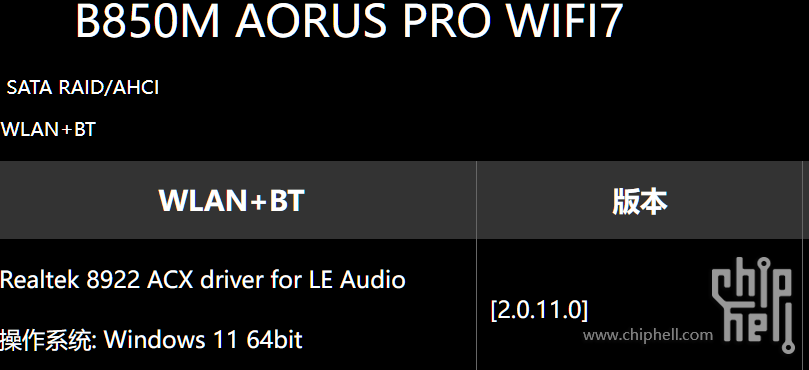Click the B850M word in page title
809x370 pixels.
pos(148,21)
